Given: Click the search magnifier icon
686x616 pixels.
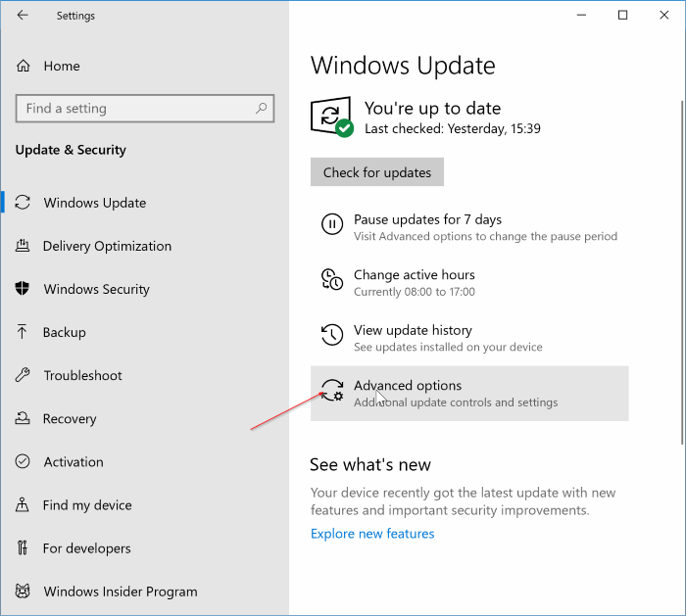Looking at the screenshot, I should (262, 108).
